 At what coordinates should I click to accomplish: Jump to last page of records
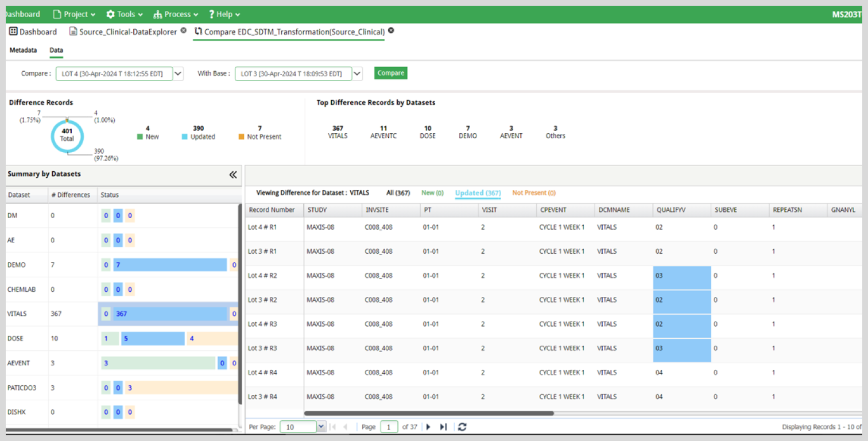443,427
